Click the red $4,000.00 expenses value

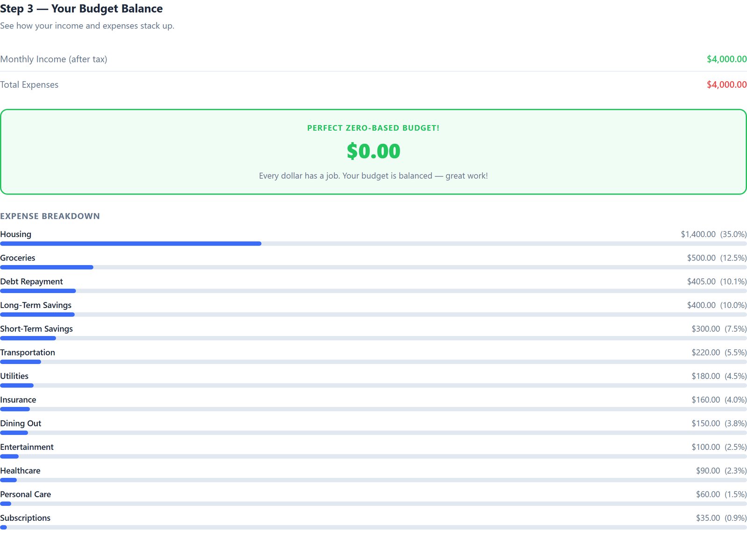[x=726, y=84]
